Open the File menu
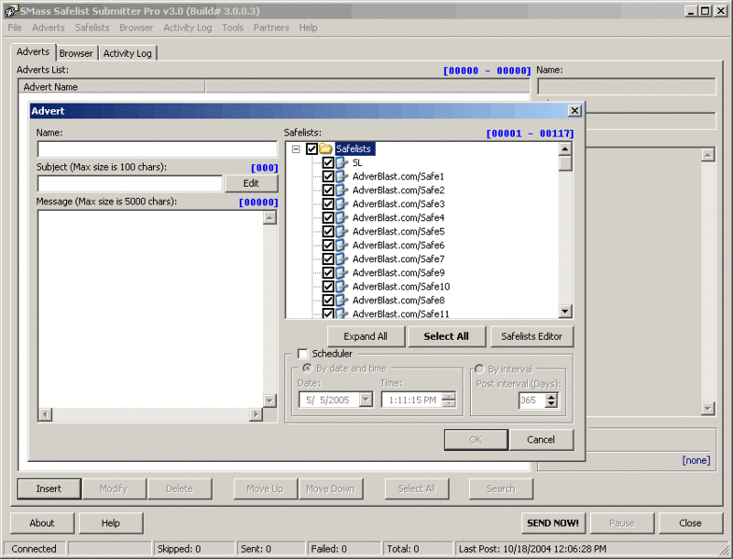Image resolution: width=733 pixels, height=560 pixels. [15, 27]
